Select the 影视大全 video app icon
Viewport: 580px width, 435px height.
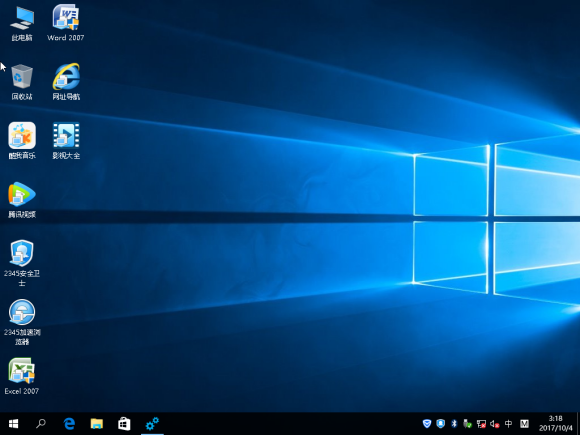[66, 141]
